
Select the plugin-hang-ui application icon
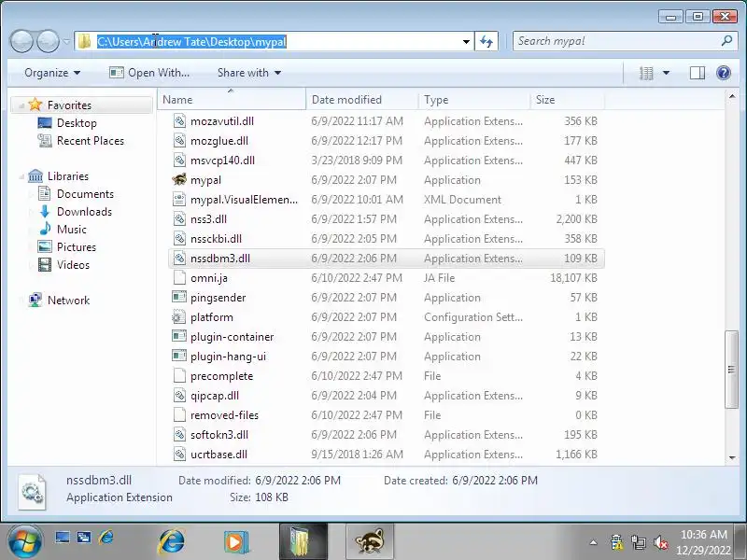tap(179, 356)
